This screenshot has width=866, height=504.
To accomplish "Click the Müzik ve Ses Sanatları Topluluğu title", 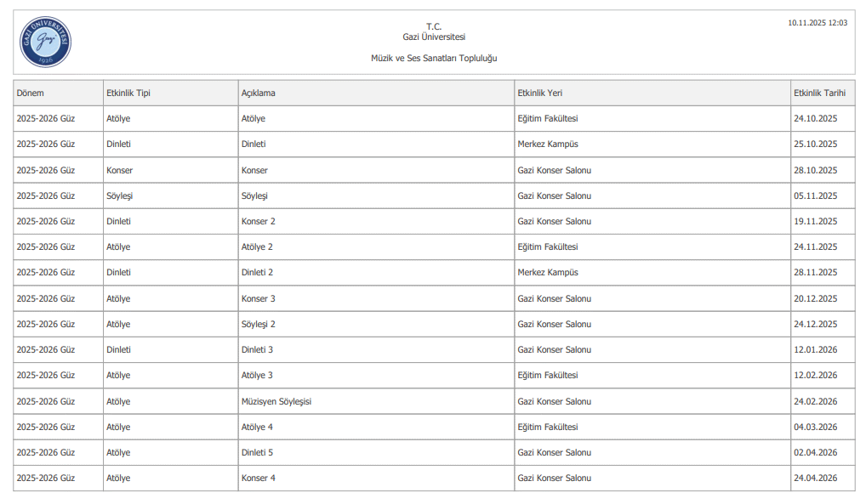I will pos(434,58).
